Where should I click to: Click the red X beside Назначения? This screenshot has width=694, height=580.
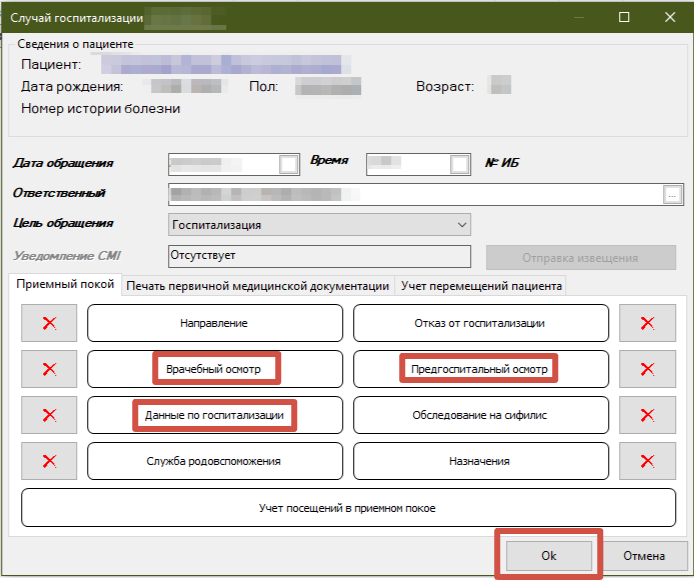pyautogui.click(x=646, y=461)
